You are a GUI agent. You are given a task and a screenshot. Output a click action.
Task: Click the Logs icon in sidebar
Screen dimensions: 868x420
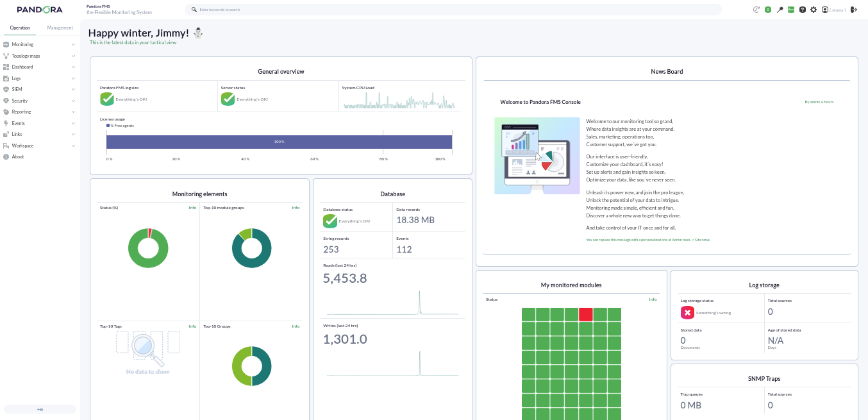6,78
